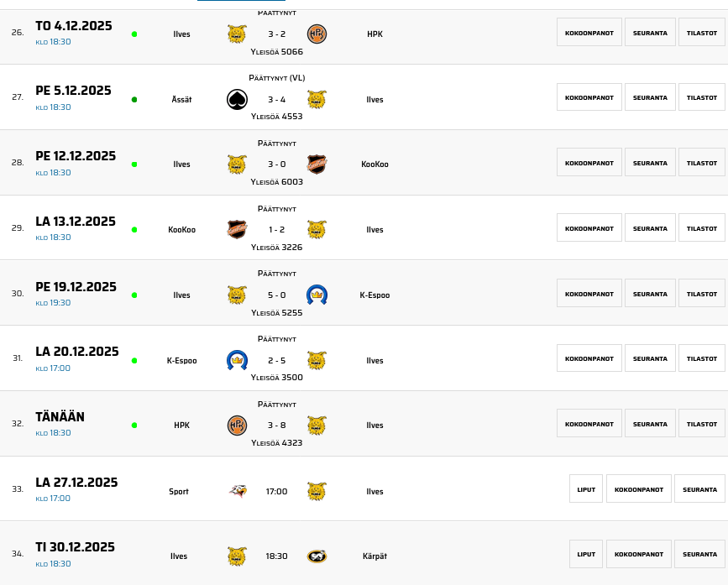Open Liput for the Ilves vs Kärpät game
This screenshot has width=728, height=585.
point(586,554)
